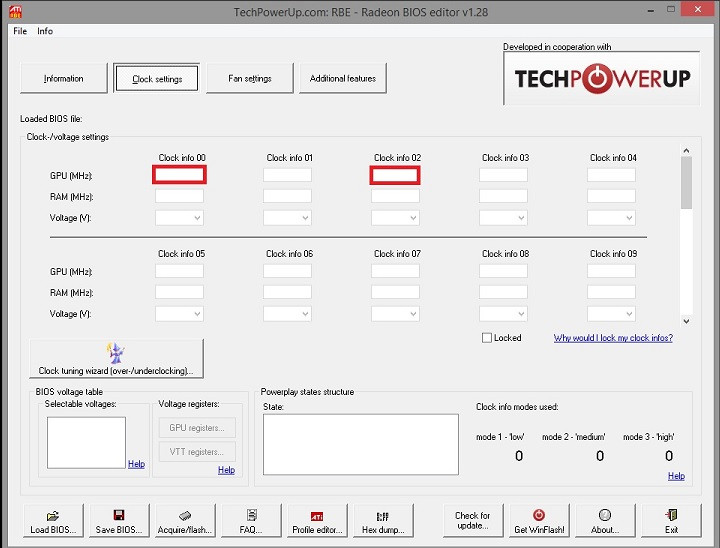720x548 pixels.
Task: Click GPU MHz field for Clock info 03
Action: (503, 175)
